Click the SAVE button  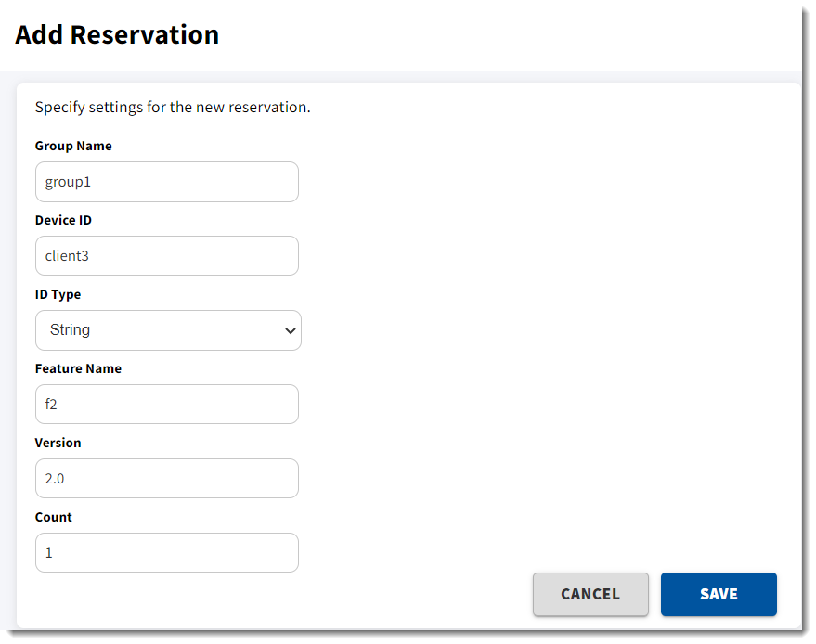(719, 594)
